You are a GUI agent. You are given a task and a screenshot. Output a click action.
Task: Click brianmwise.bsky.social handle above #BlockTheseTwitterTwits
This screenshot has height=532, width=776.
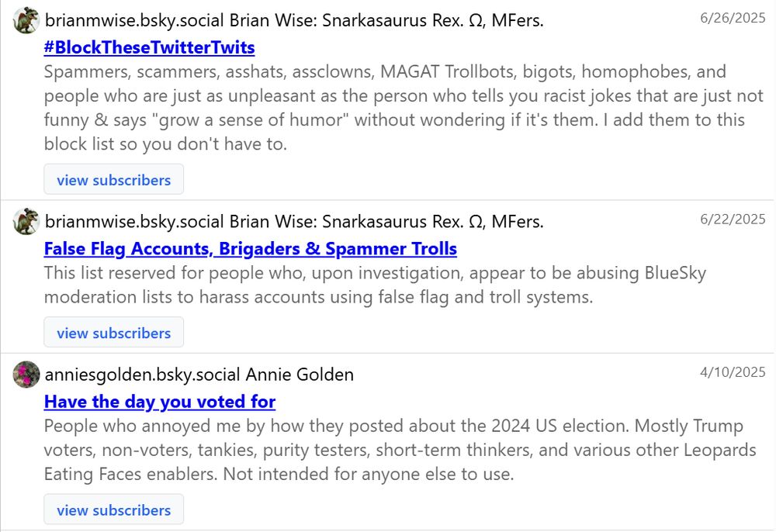click(135, 21)
